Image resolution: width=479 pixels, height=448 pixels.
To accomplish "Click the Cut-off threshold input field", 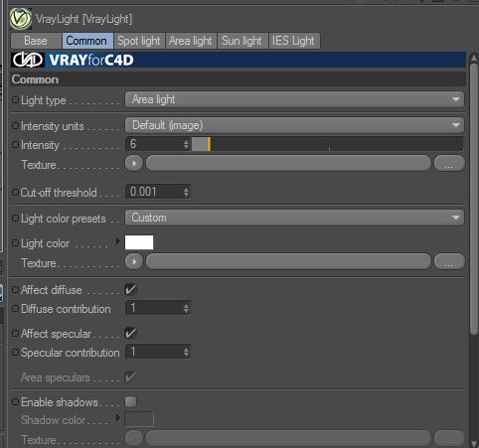I will [154, 192].
